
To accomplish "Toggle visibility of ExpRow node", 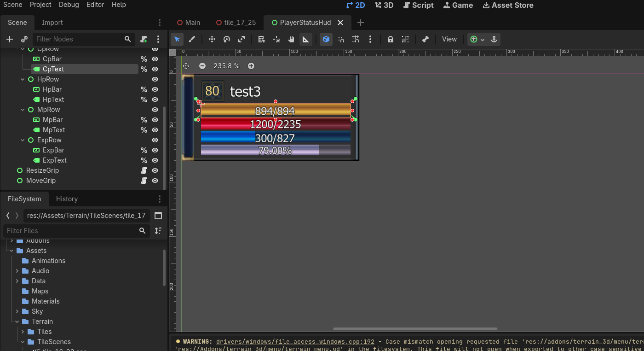I will click(155, 140).
